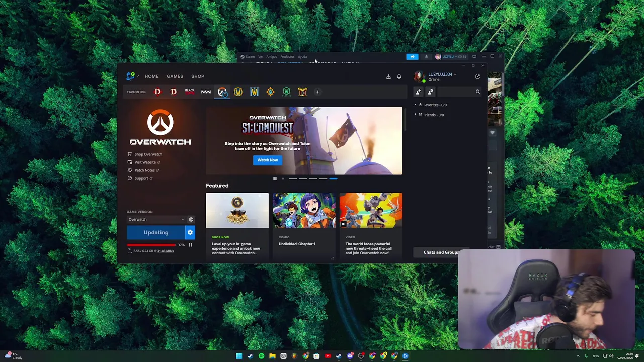Select the World of Warcraft icon

[x=238, y=92]
